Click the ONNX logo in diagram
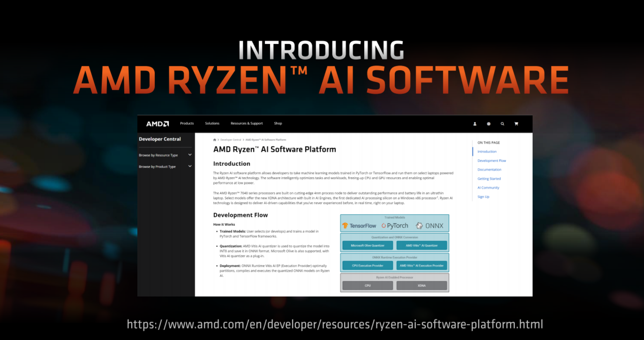This screenshot has height=340, width=644. point(430,226)
